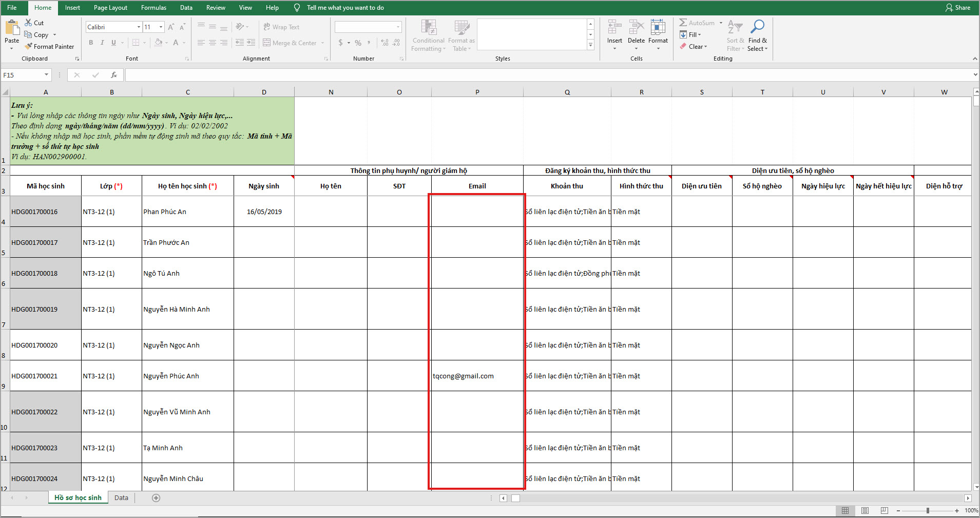Apply the Font Color letter A
The image size is (980, 518).
tap(176, 43)
